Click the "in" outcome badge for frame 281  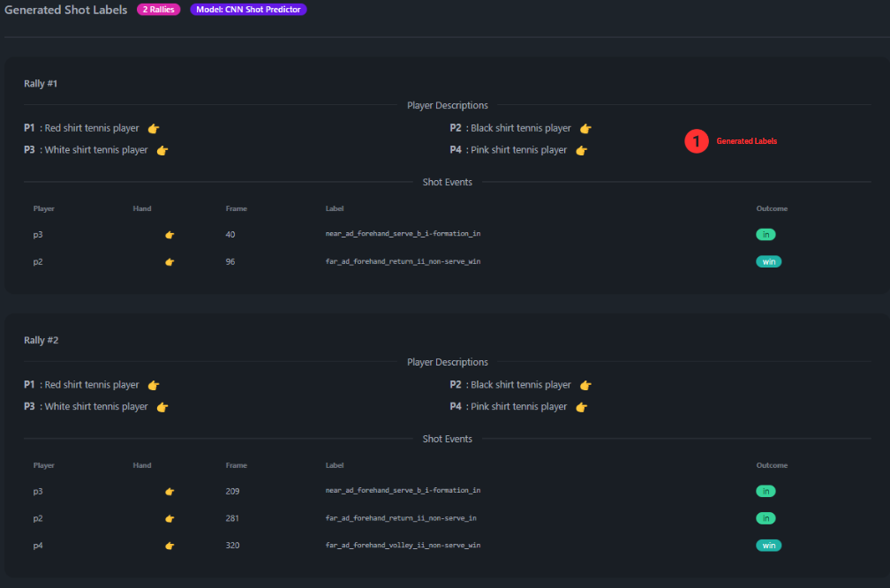(x=766, y=518)
